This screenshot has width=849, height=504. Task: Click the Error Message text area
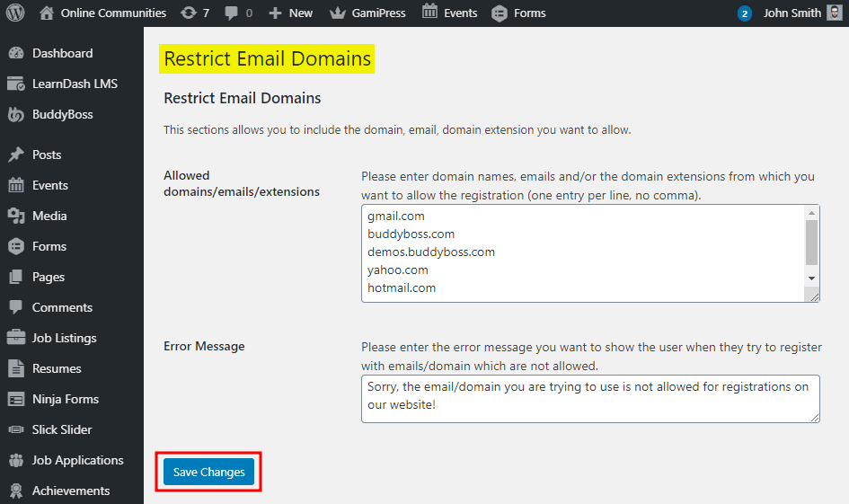(x=590, y=398)
